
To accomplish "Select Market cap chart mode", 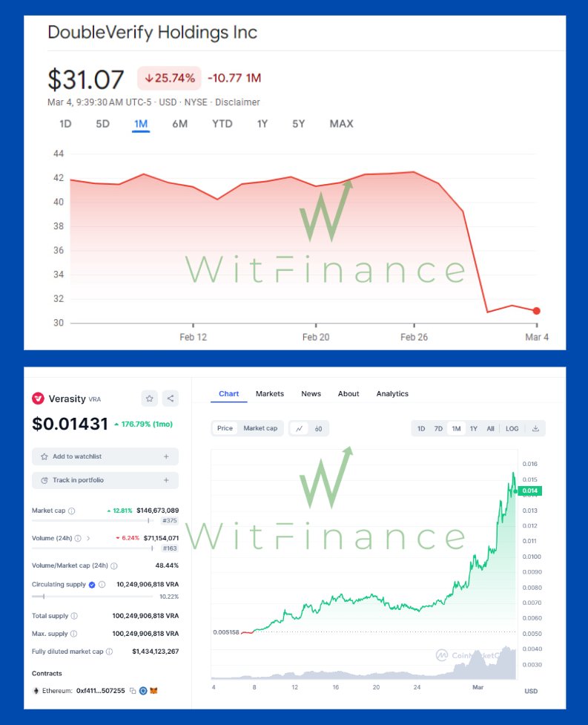I will pyautogui.click(x=260, y=428).
